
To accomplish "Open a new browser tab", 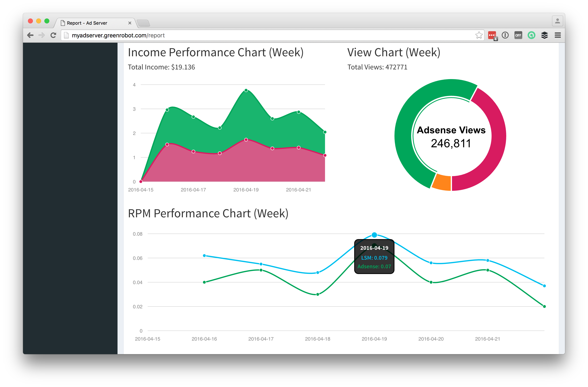I will [x=143, y=23].
